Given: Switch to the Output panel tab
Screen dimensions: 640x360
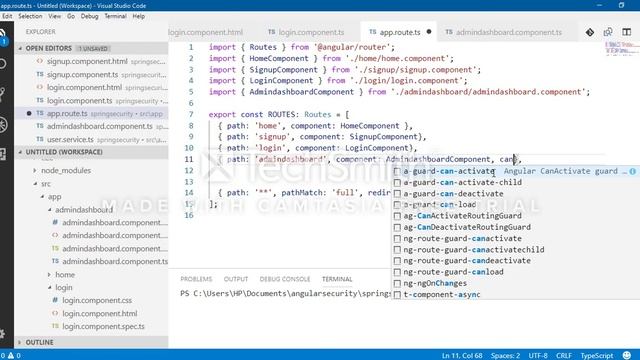Looking at the screenshot, I should (x=236, y=279).
